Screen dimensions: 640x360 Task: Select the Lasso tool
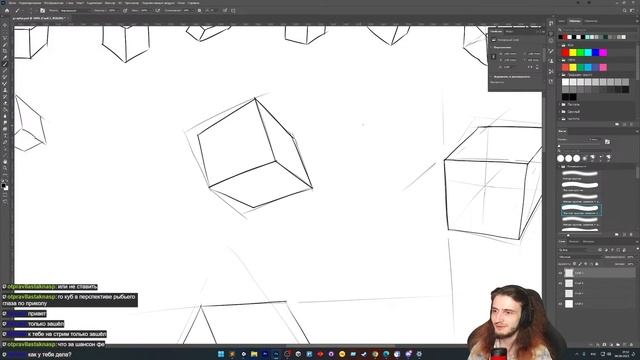pos(5,38)
